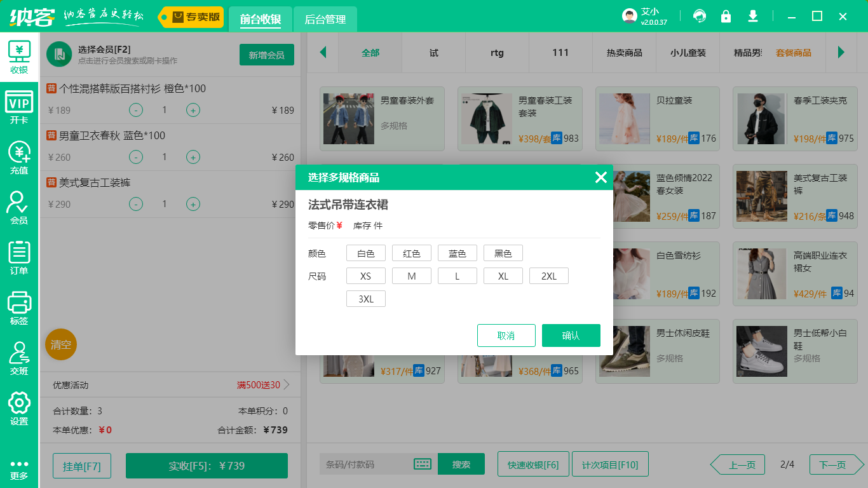This screenshot has width=868, height=488.
Task: Start the 交班 shift handover
Action: (x=19, y=353)
